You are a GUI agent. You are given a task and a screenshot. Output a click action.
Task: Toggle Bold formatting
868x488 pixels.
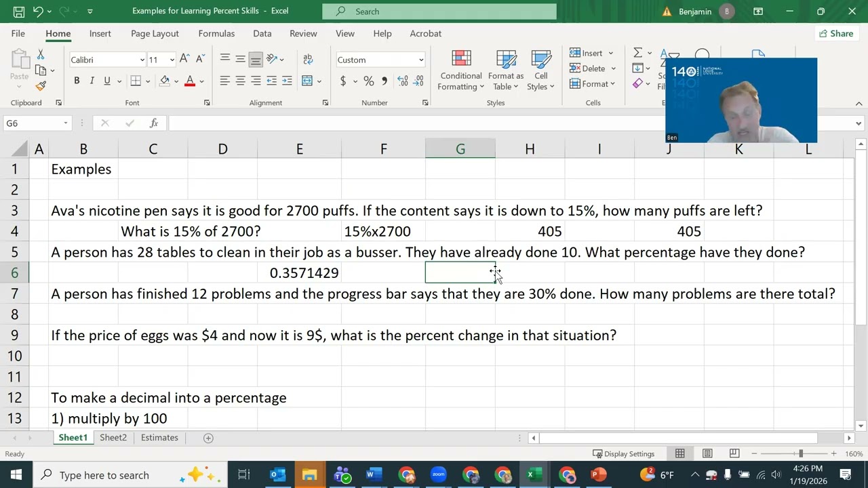tap(77, 81)
